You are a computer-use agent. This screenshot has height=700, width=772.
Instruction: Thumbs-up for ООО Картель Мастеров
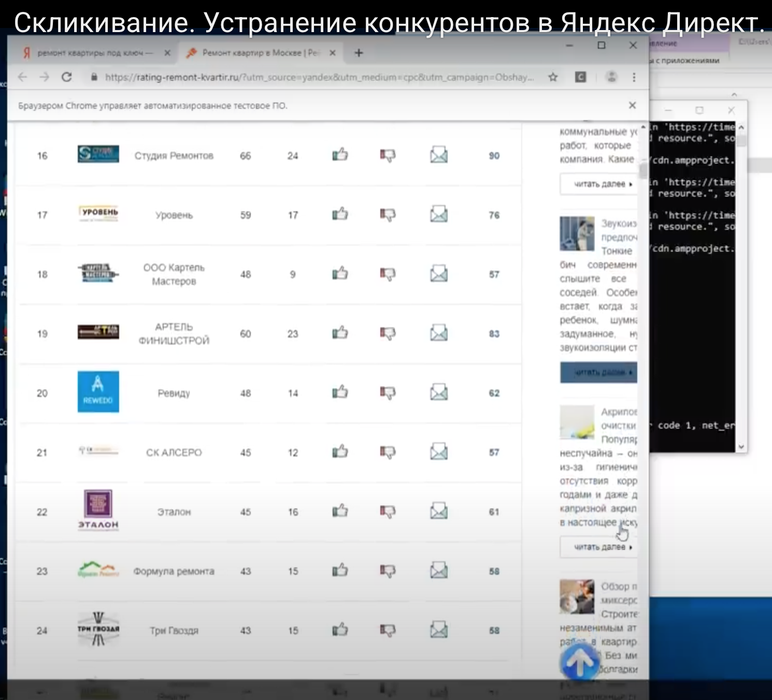[340, 273]
